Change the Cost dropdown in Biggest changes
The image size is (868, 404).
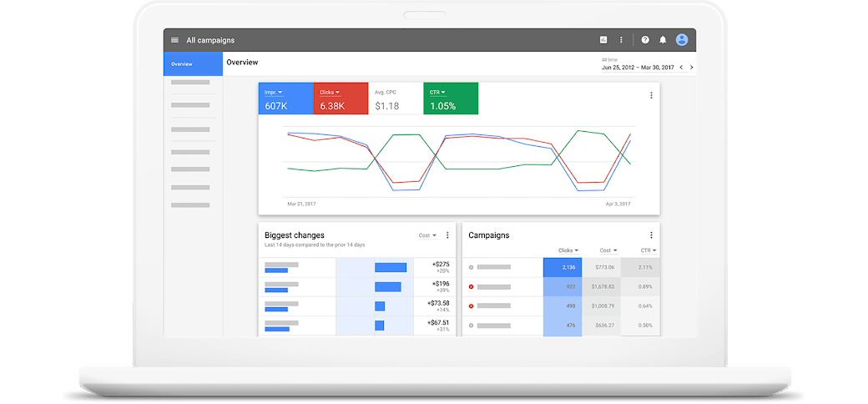pos(428,235)
